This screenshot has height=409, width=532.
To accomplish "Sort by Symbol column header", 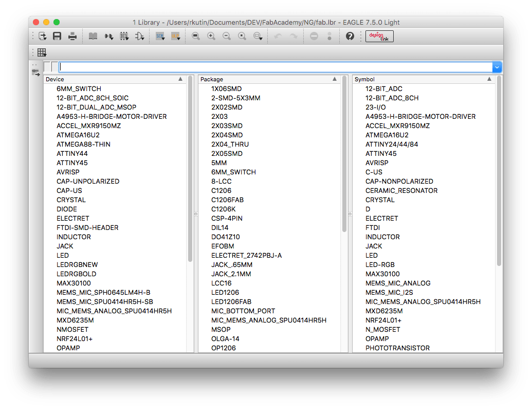I will coord(424,79).
